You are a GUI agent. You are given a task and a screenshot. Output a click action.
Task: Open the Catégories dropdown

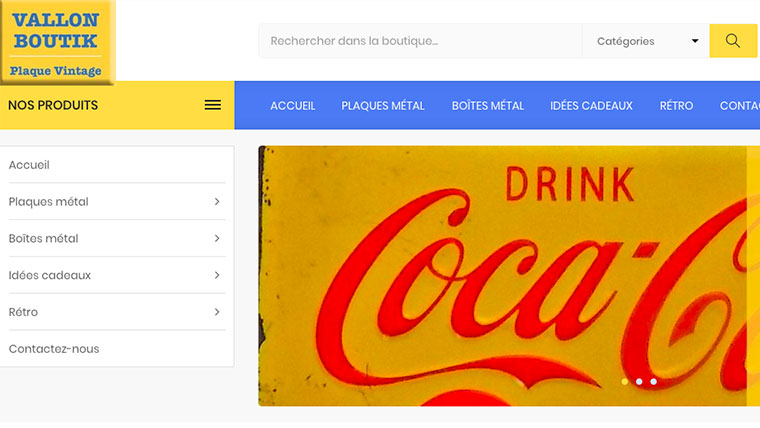pos(646,41)
